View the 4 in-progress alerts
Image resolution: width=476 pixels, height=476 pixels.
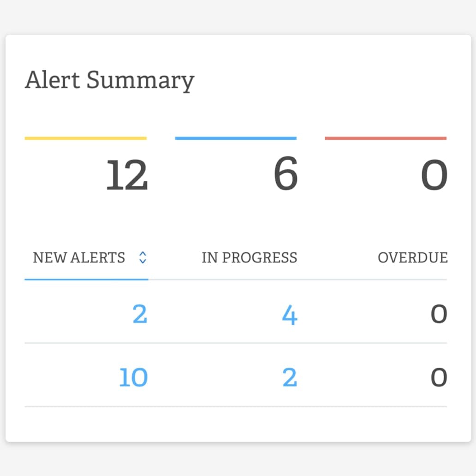(x=290, y=315)
